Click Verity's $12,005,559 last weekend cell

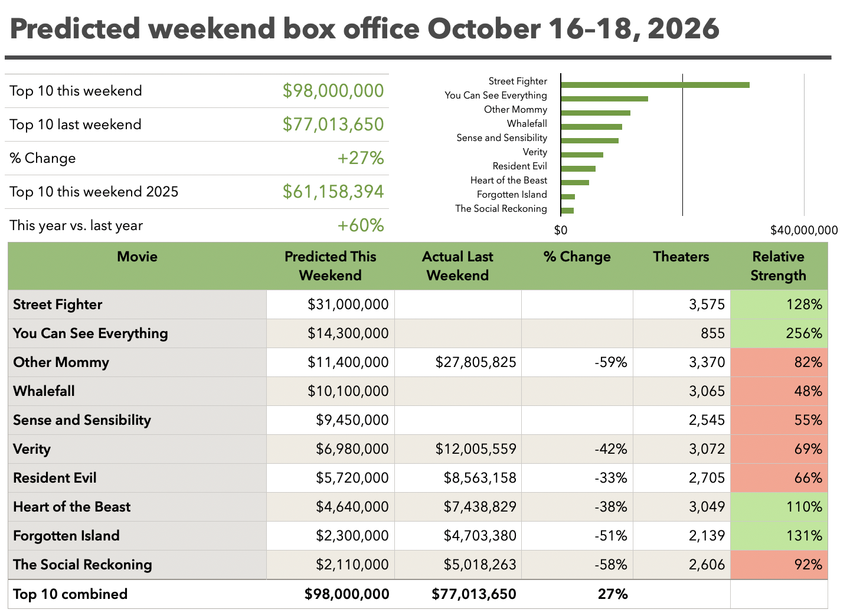[x=458, y=449]
